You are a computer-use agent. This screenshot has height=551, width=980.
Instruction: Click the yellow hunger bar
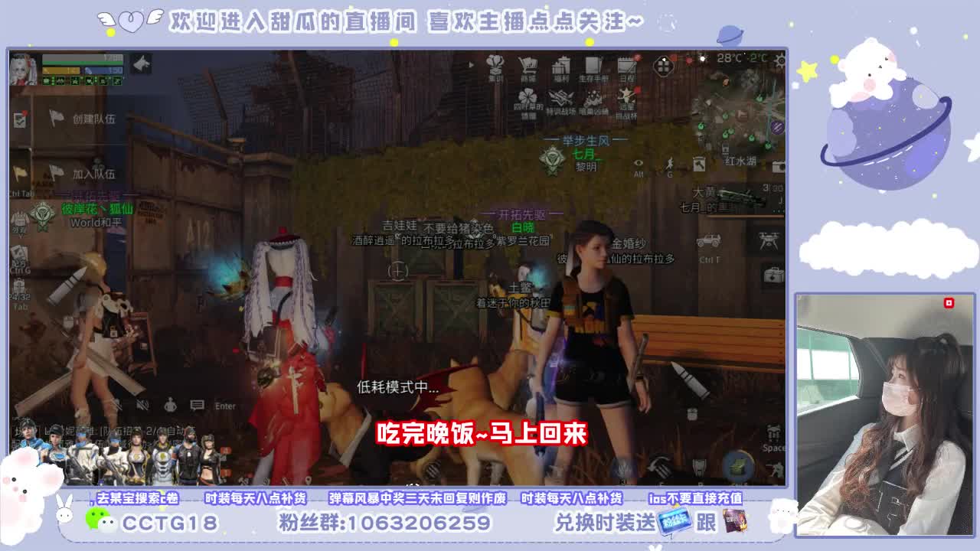pyautogui.click(x=61, y=70)
